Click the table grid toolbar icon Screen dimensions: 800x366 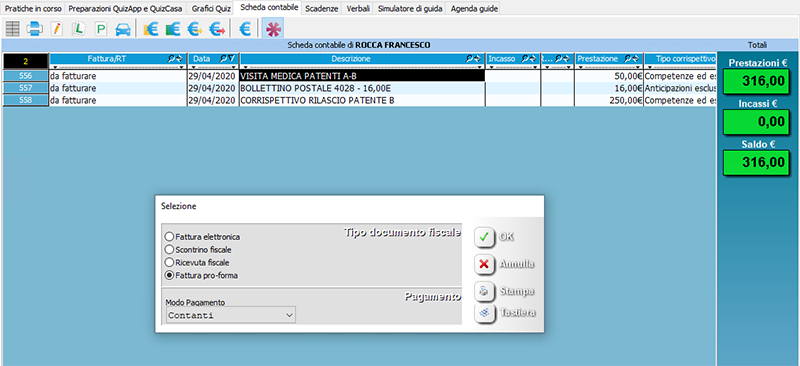click(x=12, y=29)
